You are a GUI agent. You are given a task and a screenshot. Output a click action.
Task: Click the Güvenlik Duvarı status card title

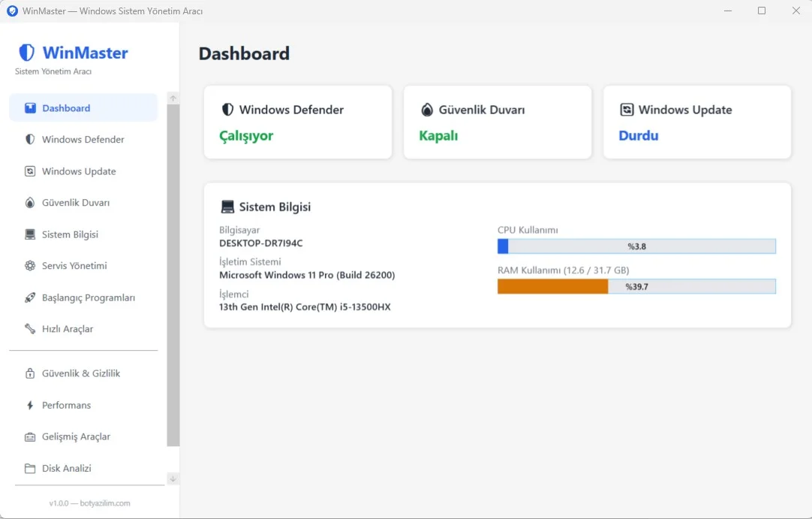pos(482,110)
